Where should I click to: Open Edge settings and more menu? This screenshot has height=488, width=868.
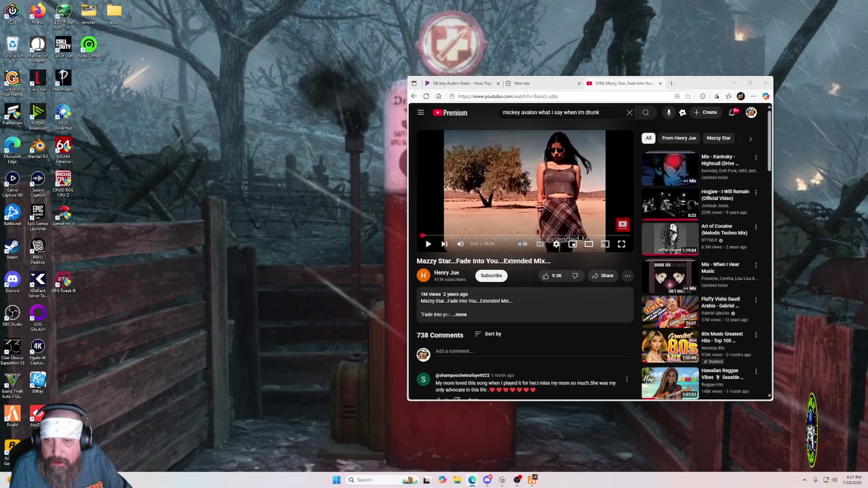tap(753, 96)
